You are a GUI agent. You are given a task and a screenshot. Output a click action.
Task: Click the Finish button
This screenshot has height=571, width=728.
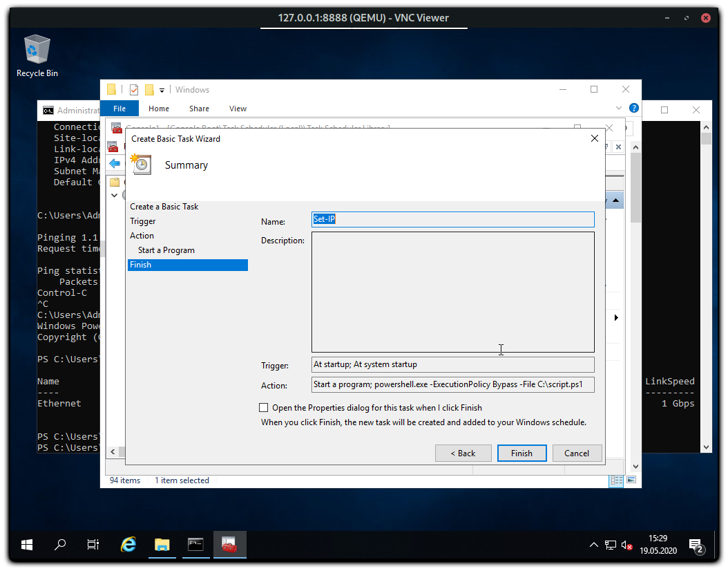click(521, 453)
